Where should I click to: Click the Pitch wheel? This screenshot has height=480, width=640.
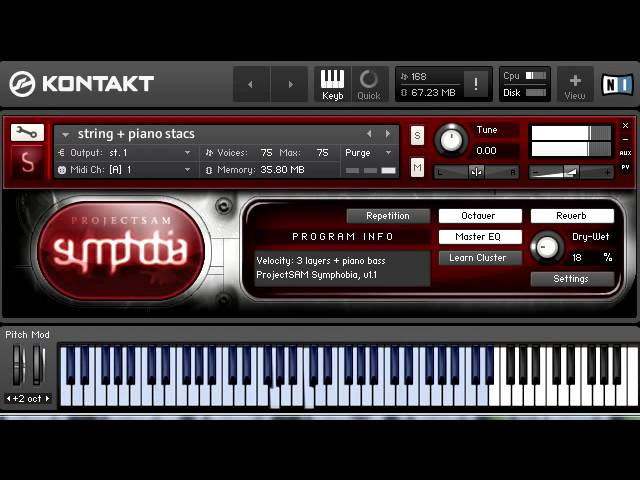pos(18,365)
